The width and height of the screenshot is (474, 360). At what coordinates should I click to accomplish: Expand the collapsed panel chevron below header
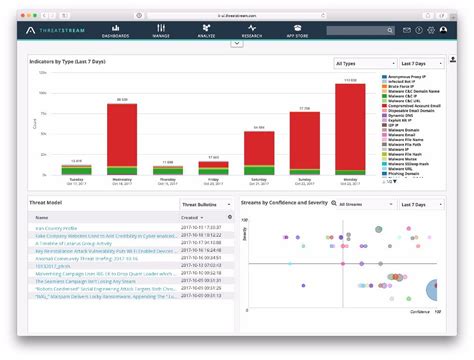click(x=237, y=44)
